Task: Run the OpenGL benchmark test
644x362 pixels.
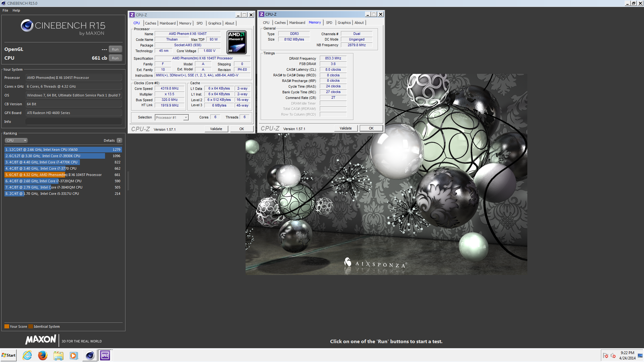Action: tap(115, 49)
